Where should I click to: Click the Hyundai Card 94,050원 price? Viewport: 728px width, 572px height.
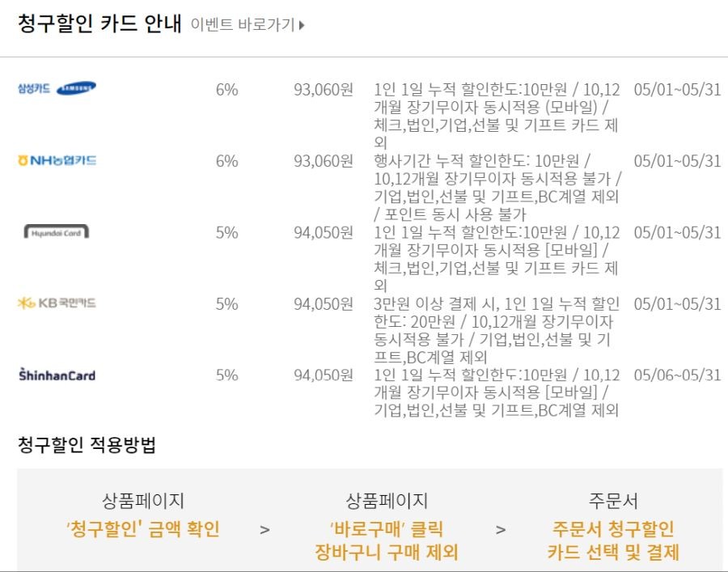(324, 232)
